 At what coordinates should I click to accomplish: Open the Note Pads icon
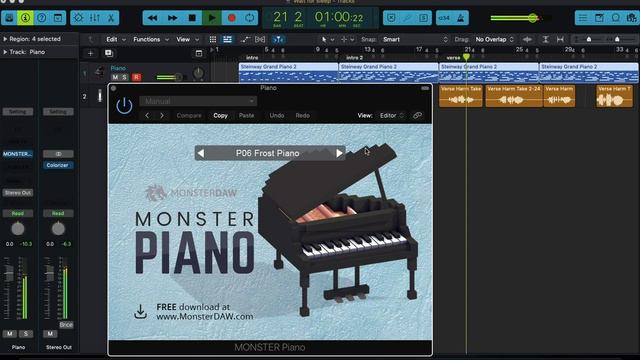pos(599,18)
